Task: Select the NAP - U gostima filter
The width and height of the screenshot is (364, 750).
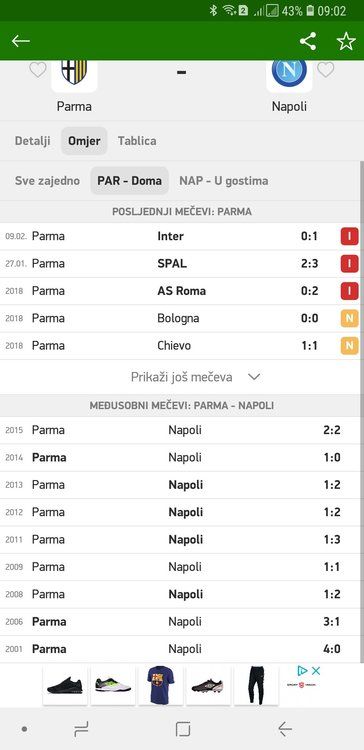Action: [224, 181]
